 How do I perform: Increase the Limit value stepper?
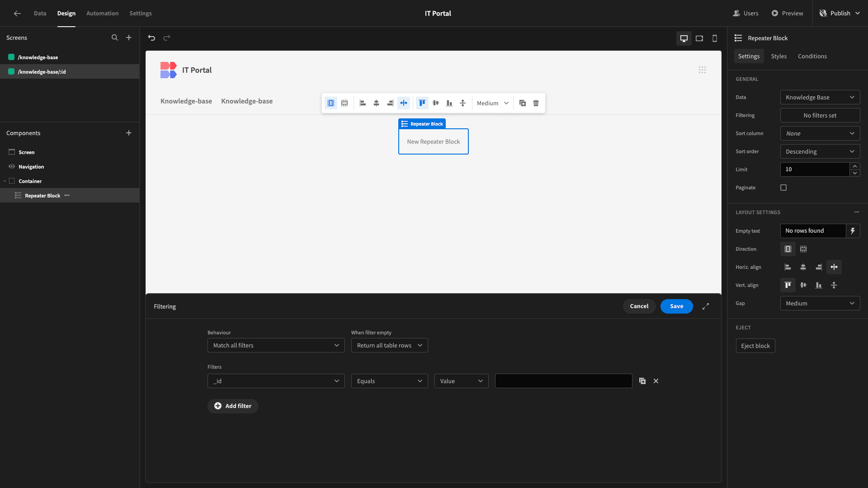(855, 166)
